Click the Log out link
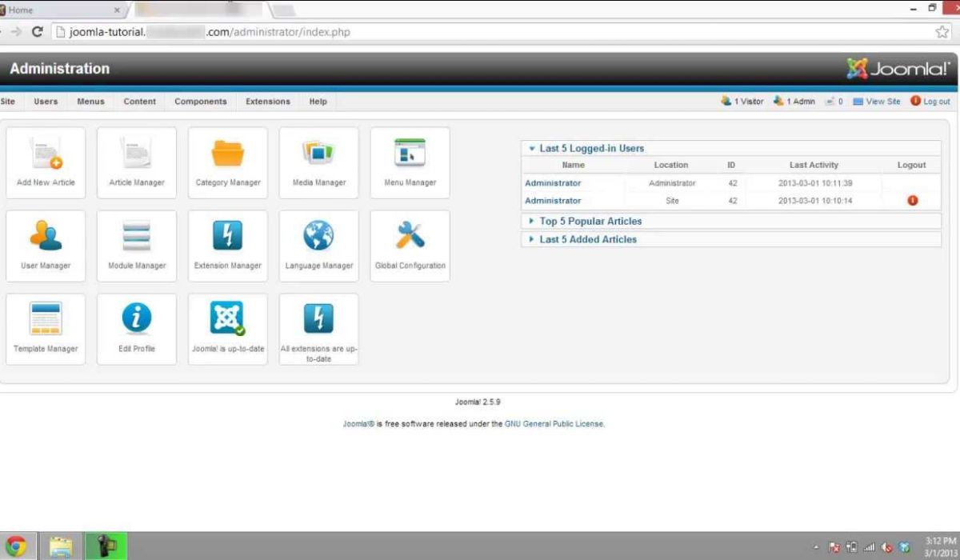Image resolution: width=960 pixels, height=560 pixels. (x=930, y=102)
